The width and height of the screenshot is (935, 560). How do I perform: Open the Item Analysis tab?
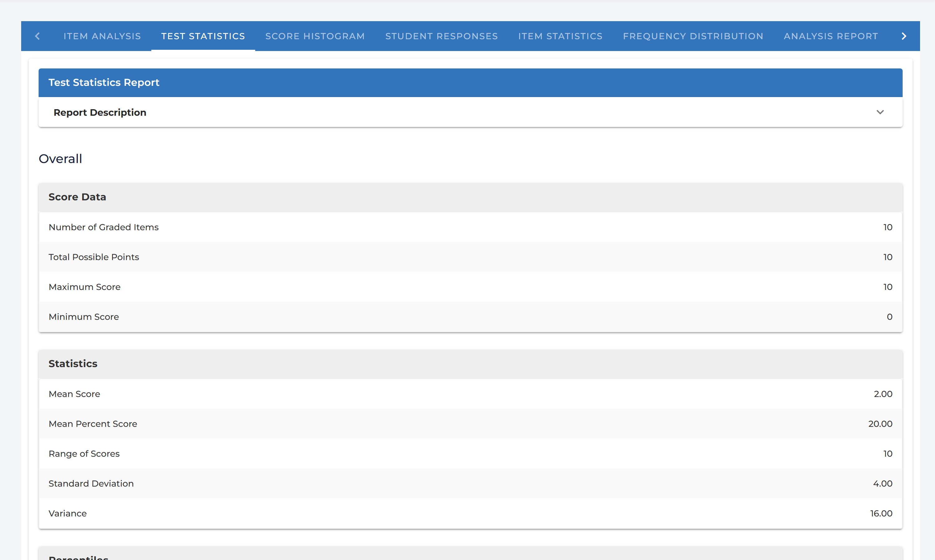point(102,36)
